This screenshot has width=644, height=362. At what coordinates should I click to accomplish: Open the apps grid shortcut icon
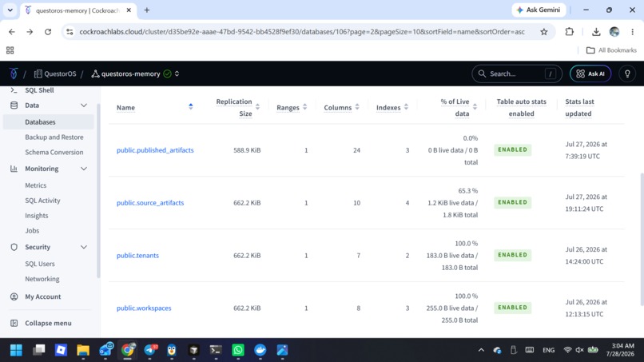tap(10, 50)
